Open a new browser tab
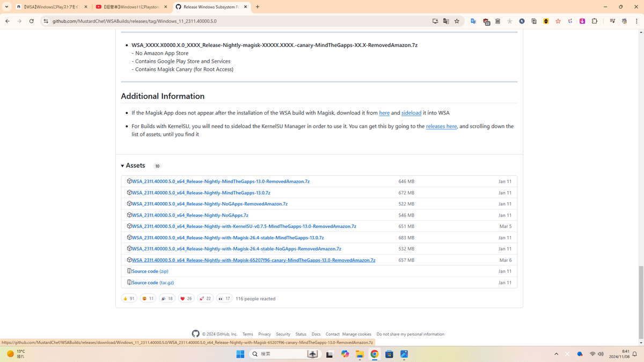This screenshot has width=644, height=362. tap(258, 7)
